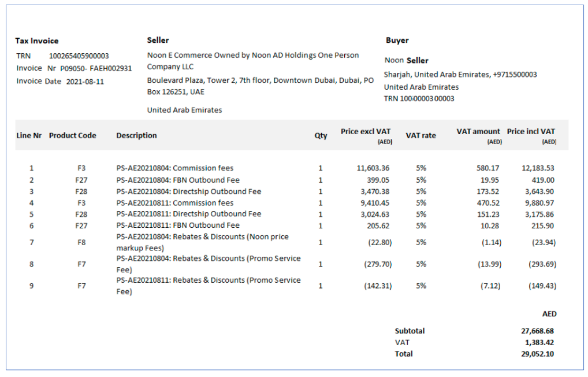The height and width of the screenshot is (377, 588).
Task: Click the Total amount 29,052.10
Action: tap(537, 354)
